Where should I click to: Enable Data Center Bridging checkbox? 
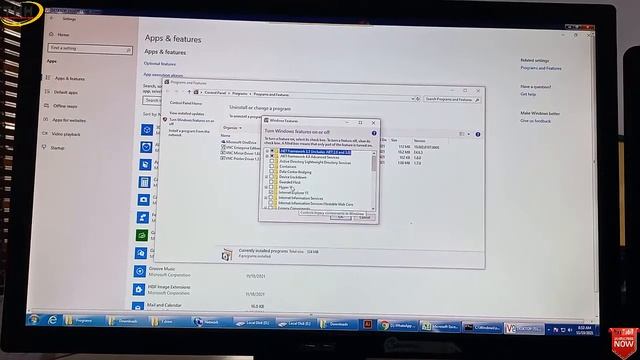(271, 172)
